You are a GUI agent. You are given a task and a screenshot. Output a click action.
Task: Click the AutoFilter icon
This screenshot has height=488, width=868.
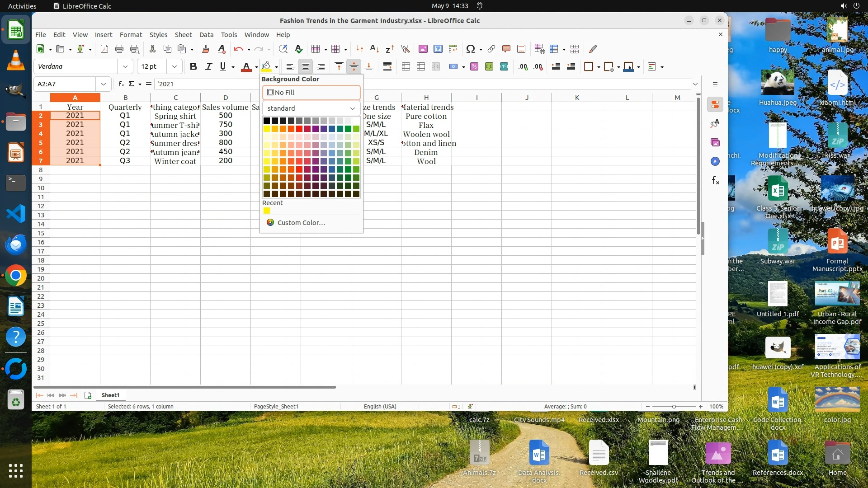pos(405,49)
